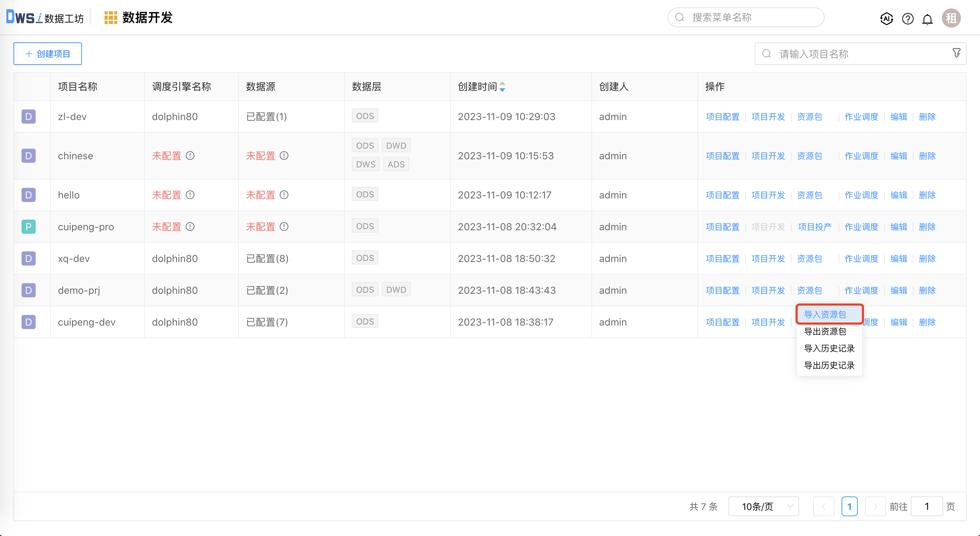Go to next page arrow in pagination
The image size is (980, 536).
(875, 506)
